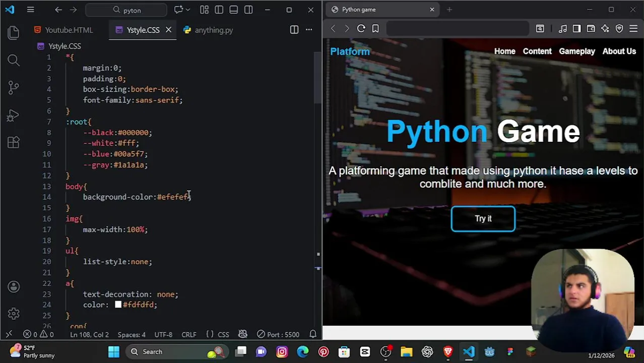644x363 pixels.
Task: Open the browser AI assistant sparkle icon
Action: tap(605, 29)
